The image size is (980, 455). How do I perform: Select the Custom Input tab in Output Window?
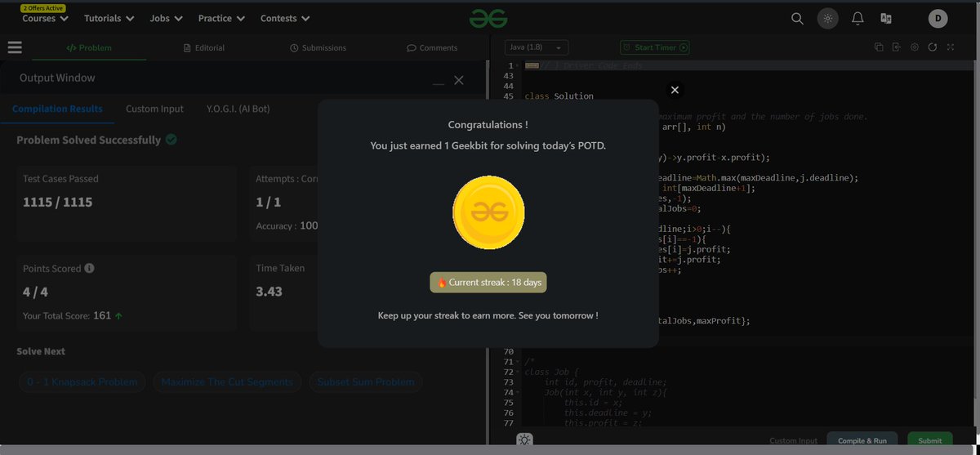coord(154,109)
